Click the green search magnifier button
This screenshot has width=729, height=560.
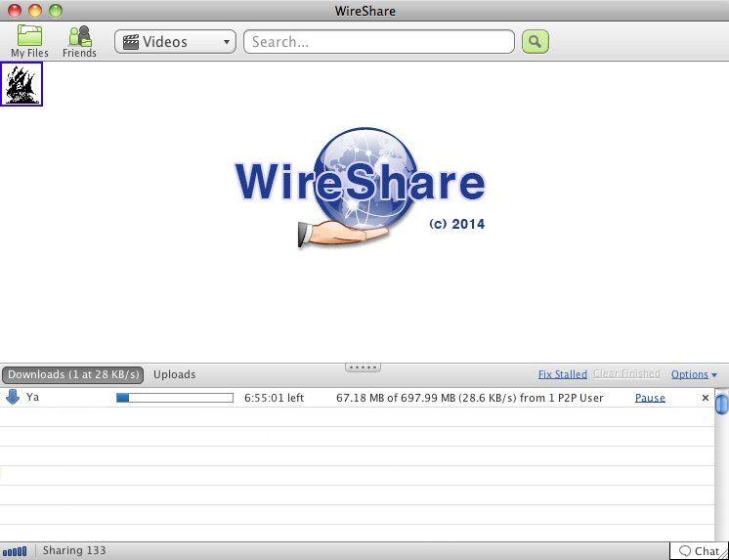(536, 42)
